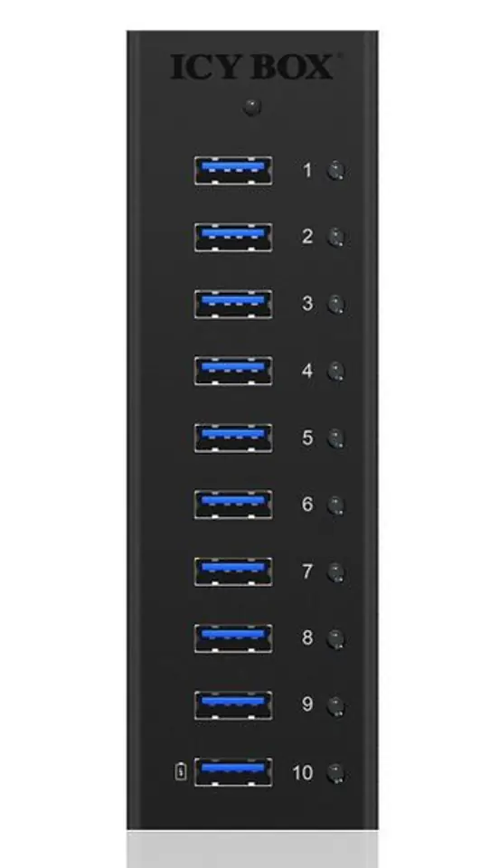
Task: Click the blue USB port numbered 1
Action: click(x=233, y=171)
